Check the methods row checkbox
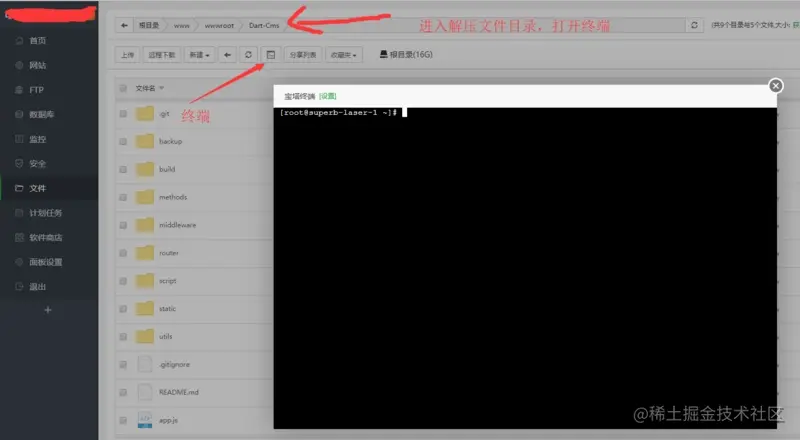 (123, 197)
